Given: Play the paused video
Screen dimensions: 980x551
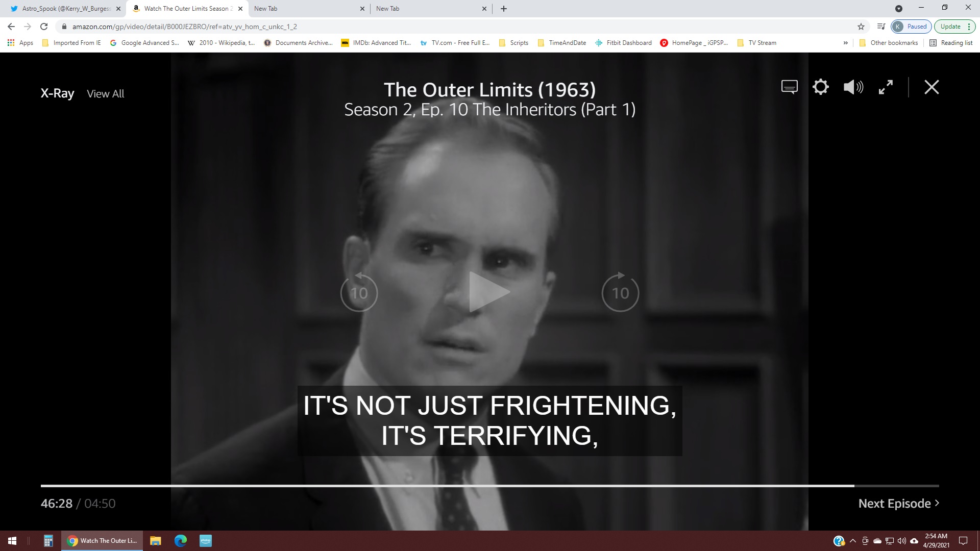Looking at the screenshot, I should (489, 292).
